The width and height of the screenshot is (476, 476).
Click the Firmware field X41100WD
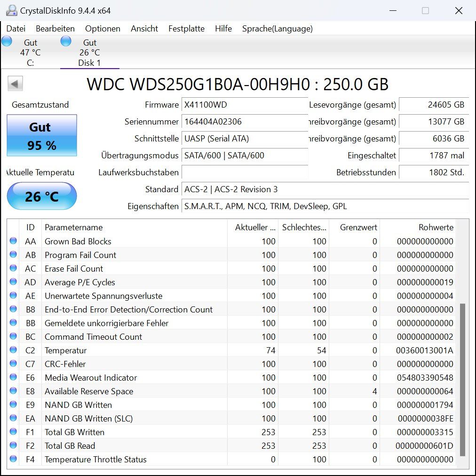click(x=245, y=105)
